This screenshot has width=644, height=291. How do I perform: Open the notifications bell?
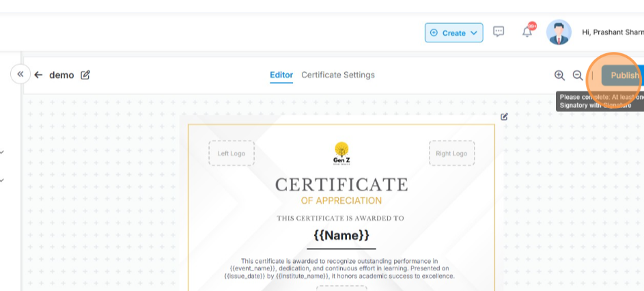pos(527,32)
